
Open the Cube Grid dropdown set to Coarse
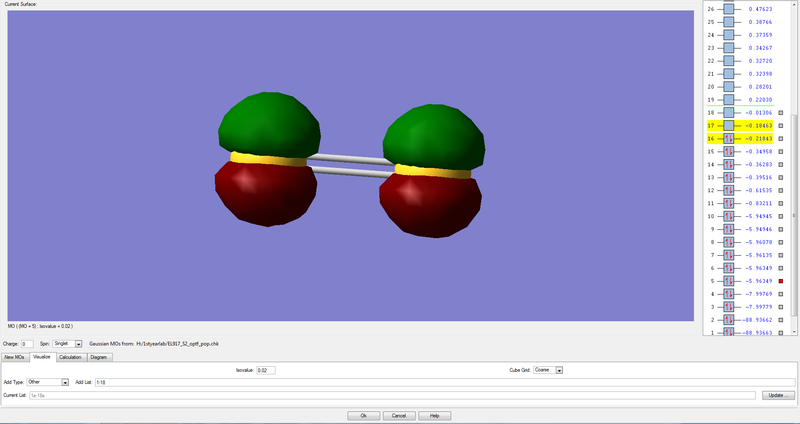[560, 370]
